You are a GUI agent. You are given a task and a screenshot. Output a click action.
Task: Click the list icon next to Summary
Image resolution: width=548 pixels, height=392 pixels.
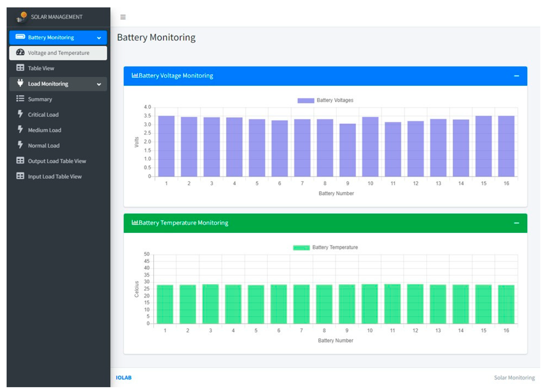pos(20,99)
